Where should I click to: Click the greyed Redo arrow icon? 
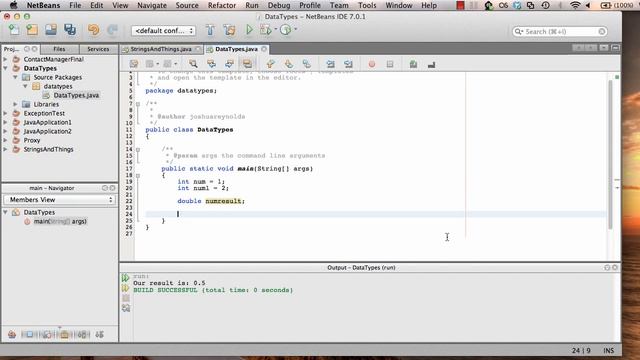[x=112, y=30]
